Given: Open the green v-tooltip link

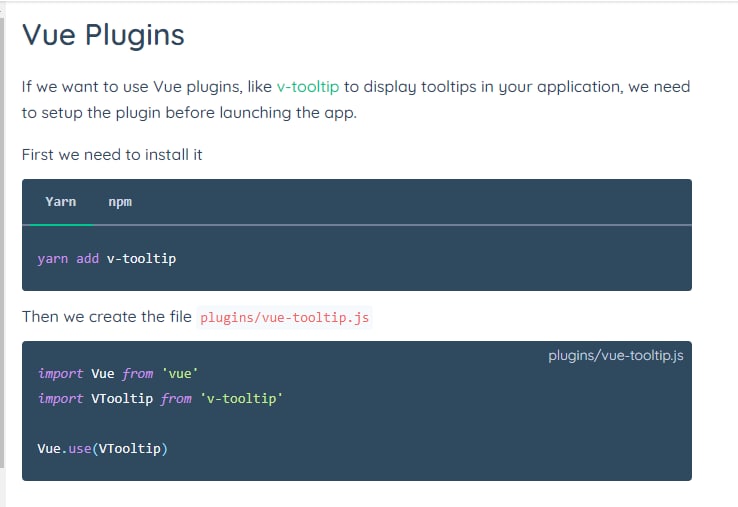Looking at the screenshot, I should click(x=308, y=87).
